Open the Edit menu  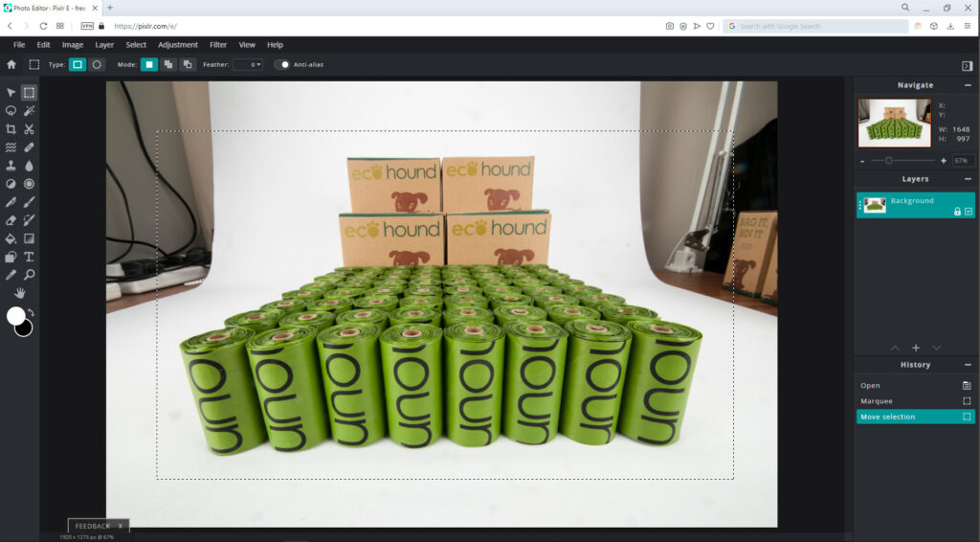pyautogui.click(x=43, y=45)
